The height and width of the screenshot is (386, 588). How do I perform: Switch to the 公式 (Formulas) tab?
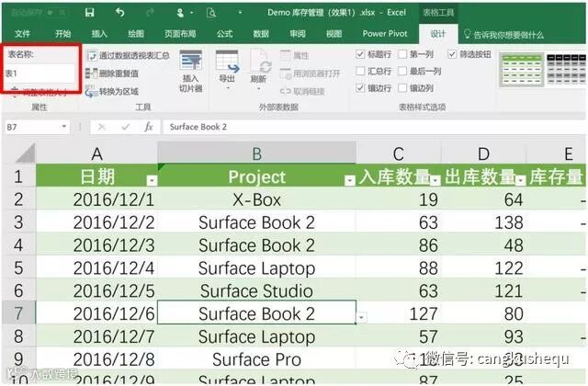coord(224,34)
